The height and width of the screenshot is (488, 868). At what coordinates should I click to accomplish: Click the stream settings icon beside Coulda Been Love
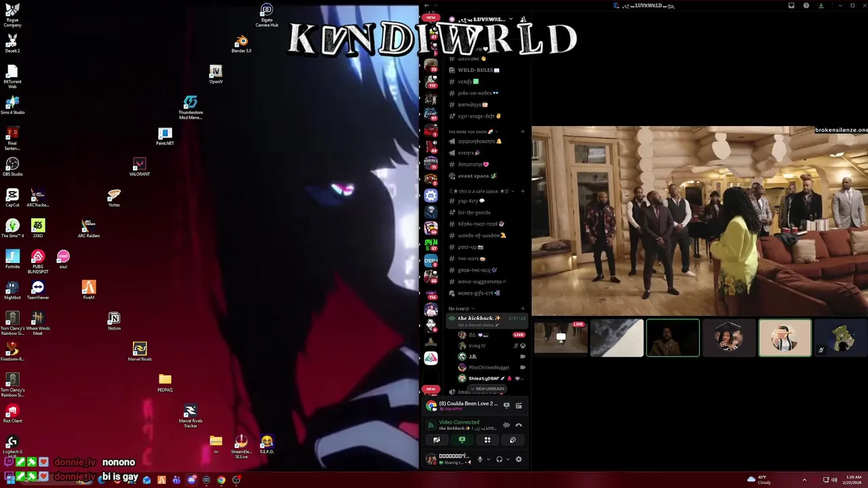click(519, 405)
